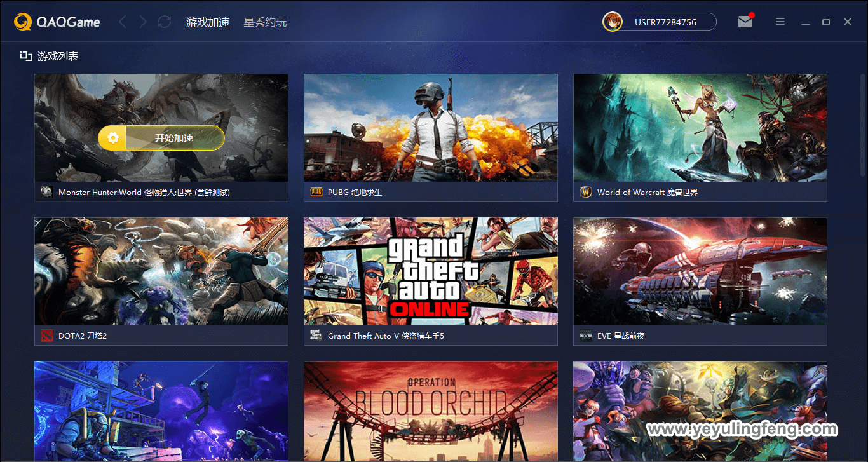
Task: Switch to the 星秀约玩 tab
Action: (x=265, y=22)
